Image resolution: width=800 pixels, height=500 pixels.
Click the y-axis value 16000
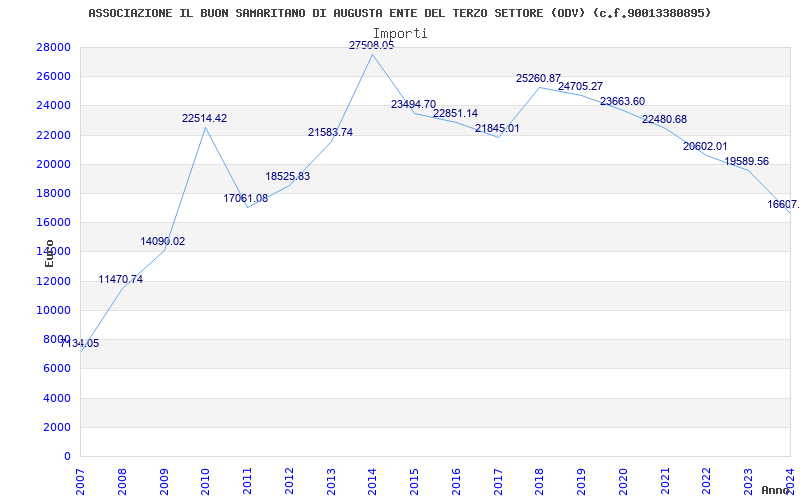click(54, 222)
